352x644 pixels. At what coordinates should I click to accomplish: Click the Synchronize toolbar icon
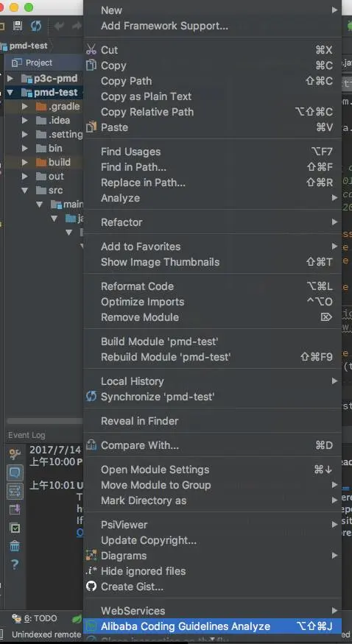click(36, 26)
